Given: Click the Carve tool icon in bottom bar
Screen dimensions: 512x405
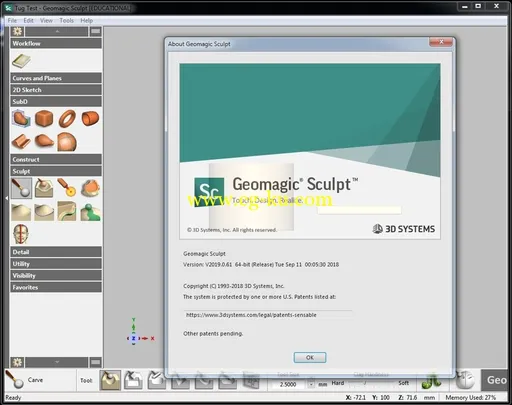Looking at the screenshot, I should click(x=14, y=380).
